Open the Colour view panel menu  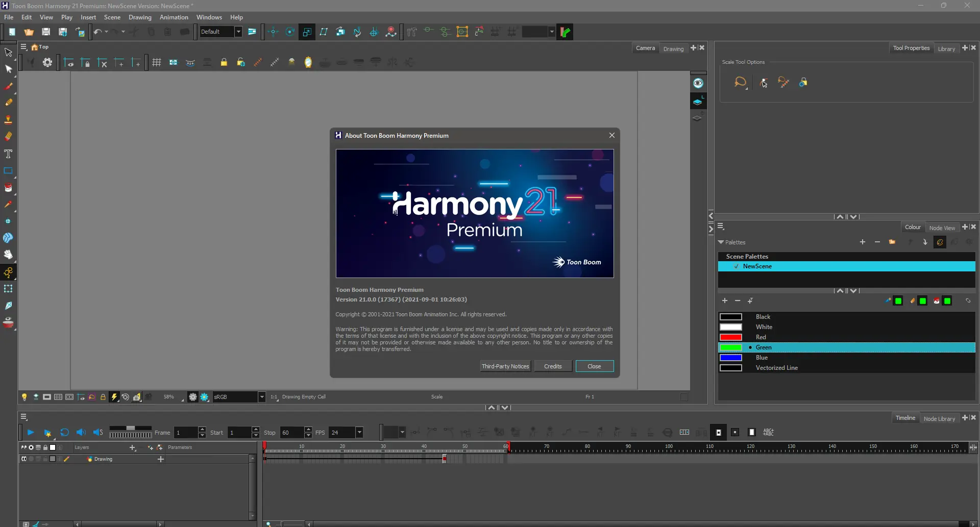click(x=721, y=227)
